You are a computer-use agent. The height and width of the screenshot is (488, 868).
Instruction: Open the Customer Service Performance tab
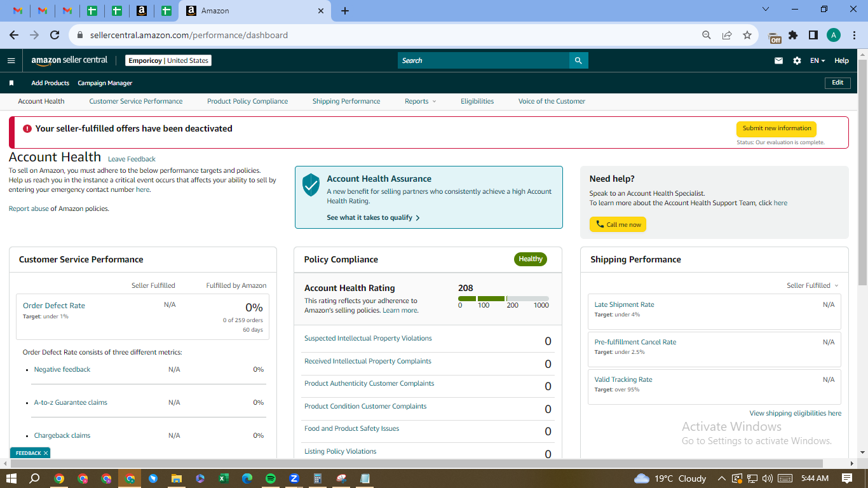point(136,102)
